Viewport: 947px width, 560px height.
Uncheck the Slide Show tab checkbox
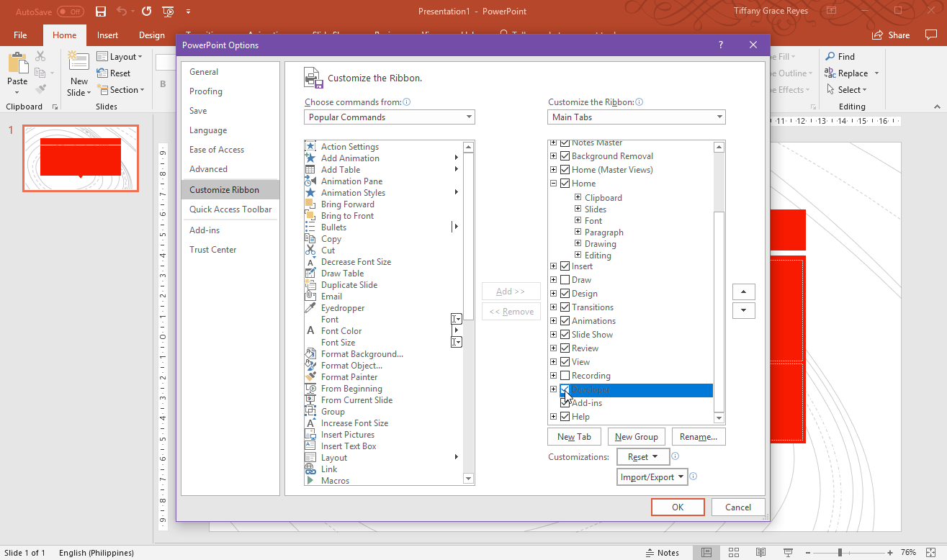565,335
